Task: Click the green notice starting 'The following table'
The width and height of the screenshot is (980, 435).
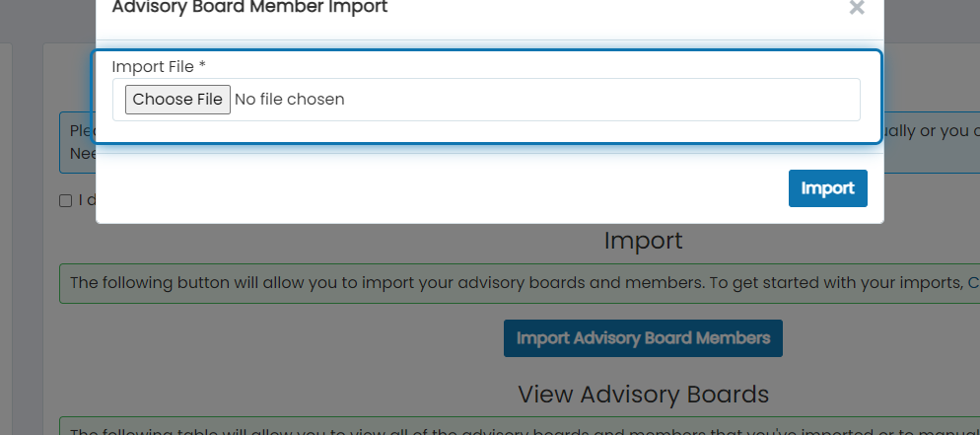Action: [520, 426]
